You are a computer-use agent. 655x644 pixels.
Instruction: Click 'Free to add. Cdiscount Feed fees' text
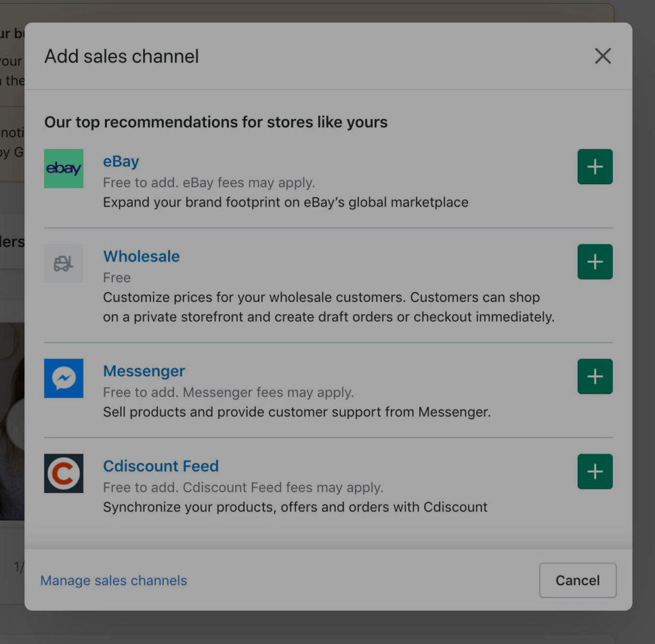point(243,487)
